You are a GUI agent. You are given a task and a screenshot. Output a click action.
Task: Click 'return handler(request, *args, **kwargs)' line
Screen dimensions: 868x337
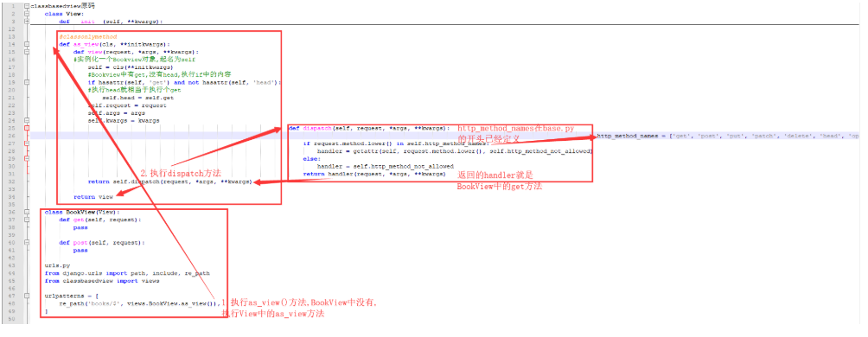tap(374, 174)
